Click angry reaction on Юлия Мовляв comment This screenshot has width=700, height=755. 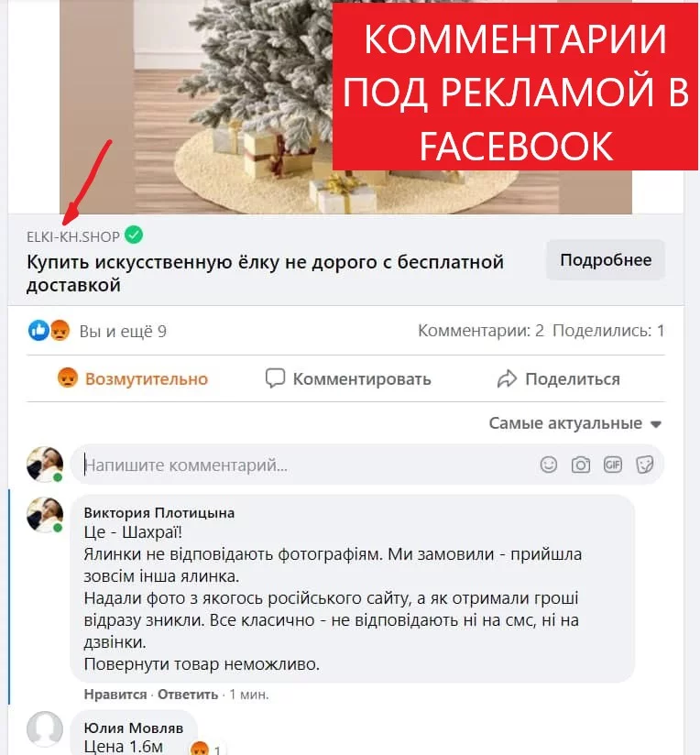click(200, 749)
